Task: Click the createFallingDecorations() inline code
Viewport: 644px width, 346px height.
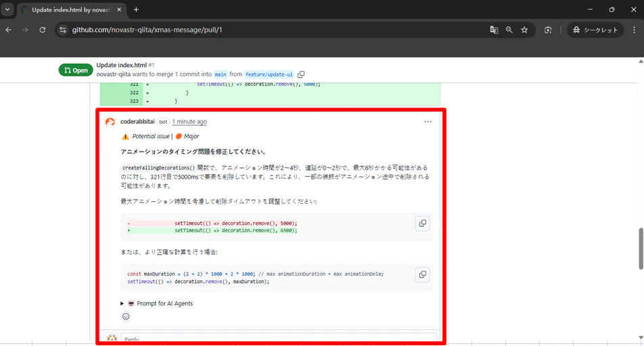Action: [x=158, y=168]
